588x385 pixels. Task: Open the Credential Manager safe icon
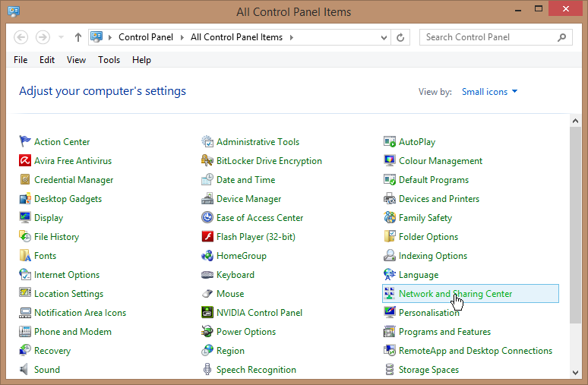click(25, 179)
